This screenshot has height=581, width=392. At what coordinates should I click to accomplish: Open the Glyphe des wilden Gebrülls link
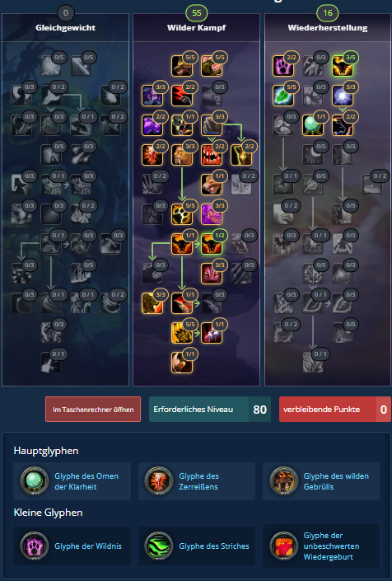(x=336, y=481)
